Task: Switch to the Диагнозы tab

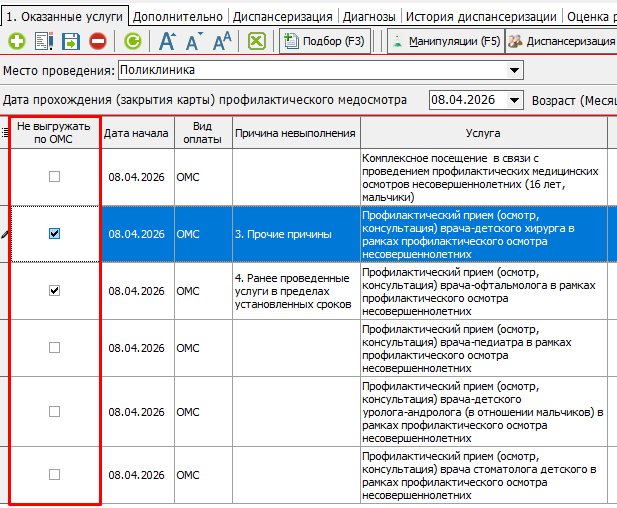Action: point(368,17)
